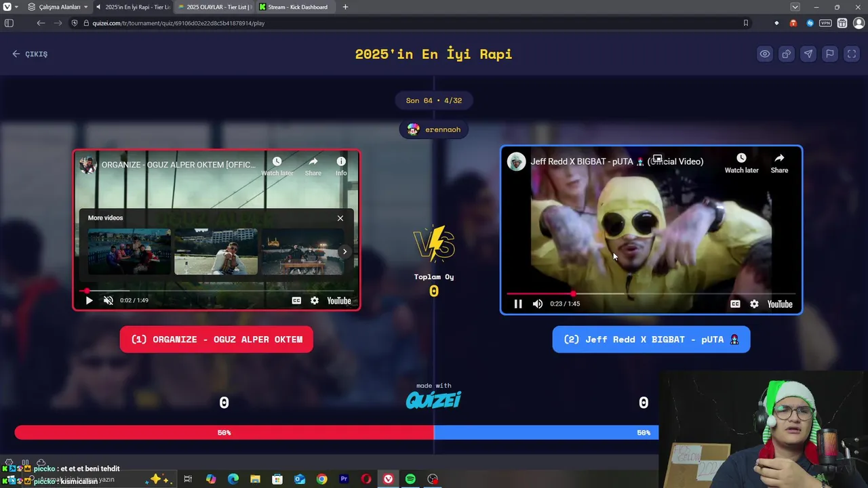Image resolution: width=868 pixels, height=488 pixels.
Task: Open the red extension icon in toolbar
Action: pos(793,23)
